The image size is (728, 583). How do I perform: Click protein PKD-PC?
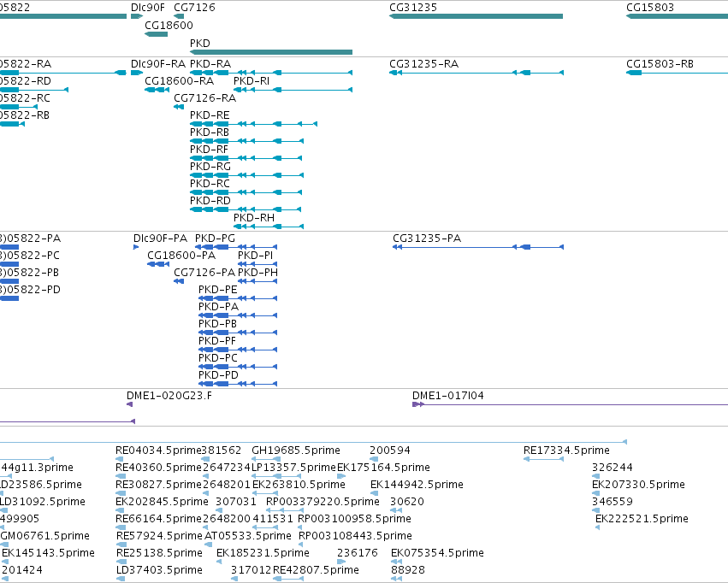click(238, 367)
